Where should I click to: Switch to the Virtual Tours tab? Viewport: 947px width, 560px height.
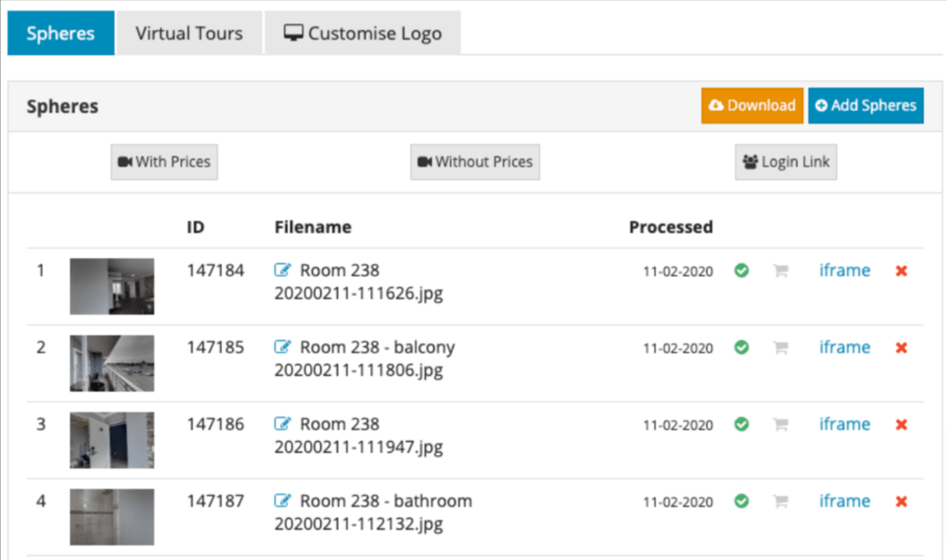[x=189, y=32]
